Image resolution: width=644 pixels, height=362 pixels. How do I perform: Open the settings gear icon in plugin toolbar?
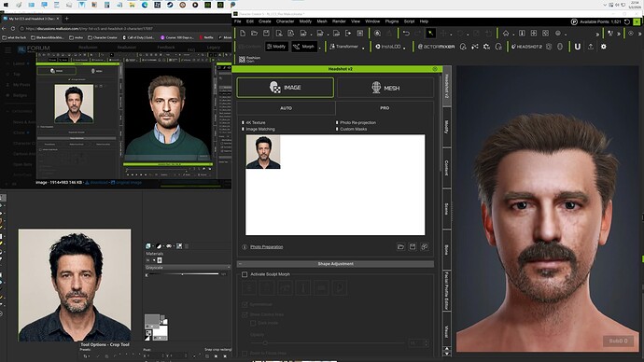tap(603, 47)
